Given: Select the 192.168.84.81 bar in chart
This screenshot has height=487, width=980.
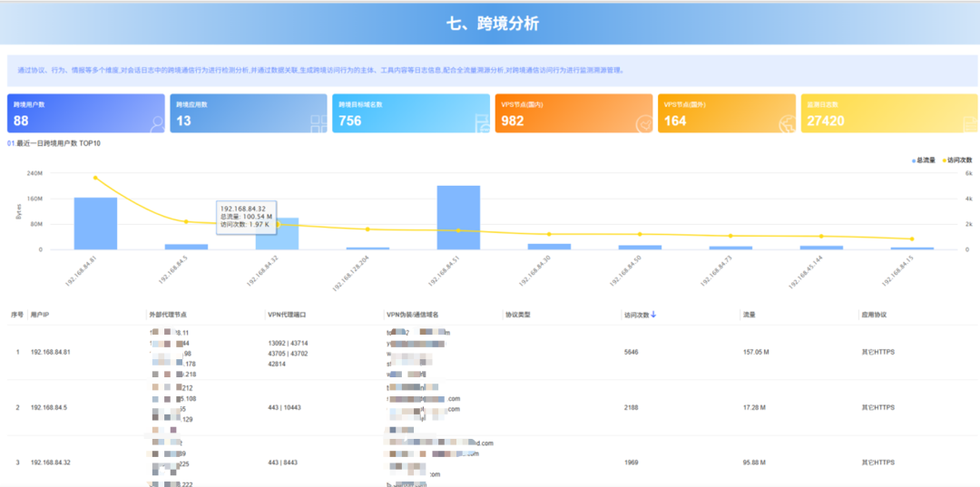Looking at the screenshot, I should pyautogui.click(x=95, y=223).
